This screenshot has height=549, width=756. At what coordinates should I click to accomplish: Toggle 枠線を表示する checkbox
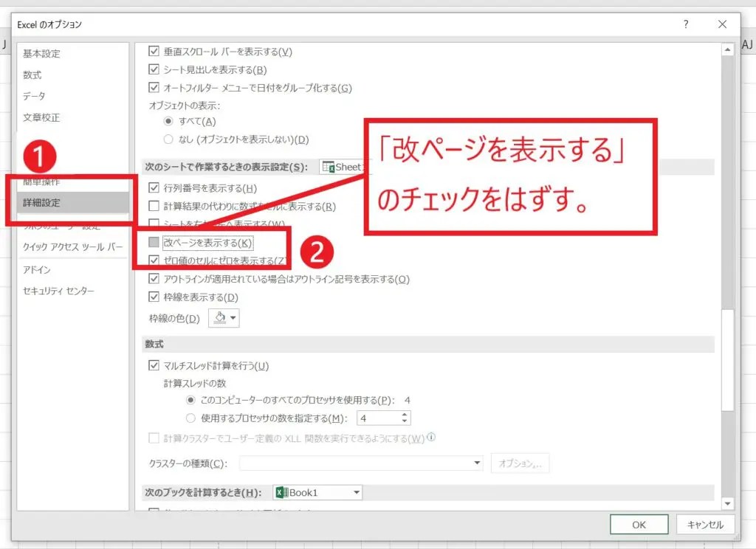(x=154, y=297)
